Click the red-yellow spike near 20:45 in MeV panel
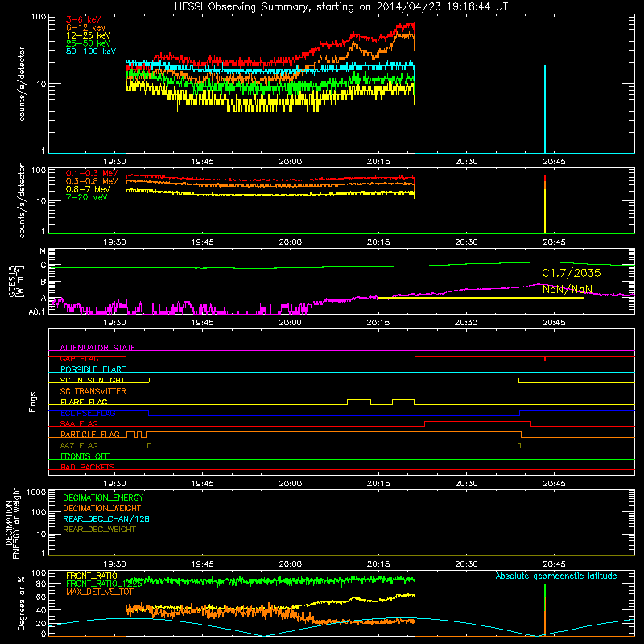The width and height of the screenshot is (644, 644). 545,204
